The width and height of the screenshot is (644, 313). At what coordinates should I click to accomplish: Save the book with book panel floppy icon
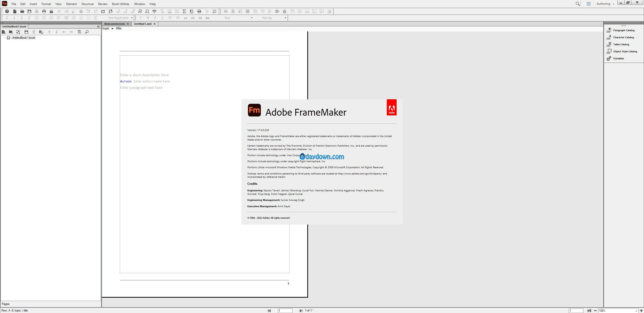[26, 32]
